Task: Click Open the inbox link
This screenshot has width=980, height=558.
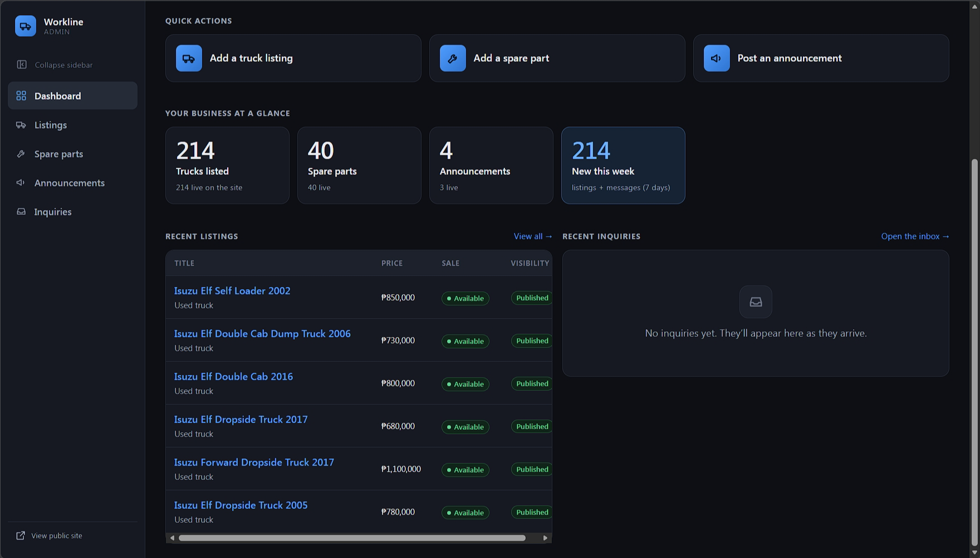Action: [x=915, y=236]
